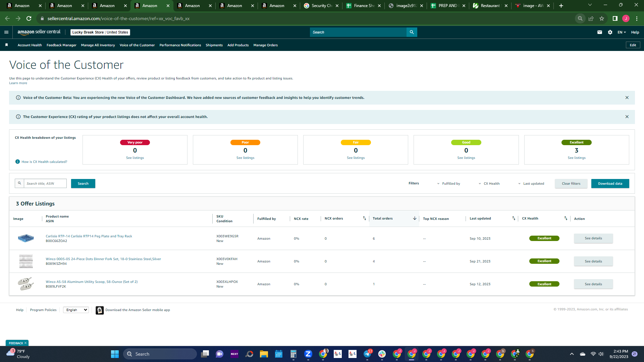
Task: Expand the Last updated filter
Action: (531, 183)
